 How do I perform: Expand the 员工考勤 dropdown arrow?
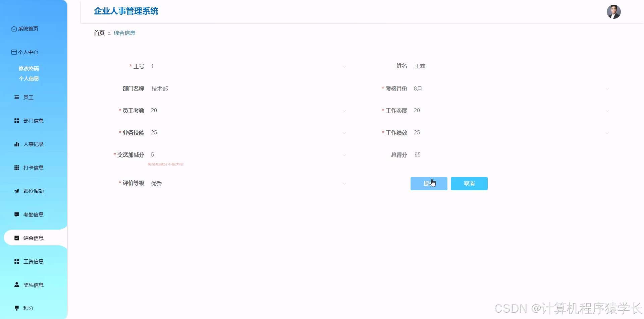pyautogui.click(x=344, y=111)
